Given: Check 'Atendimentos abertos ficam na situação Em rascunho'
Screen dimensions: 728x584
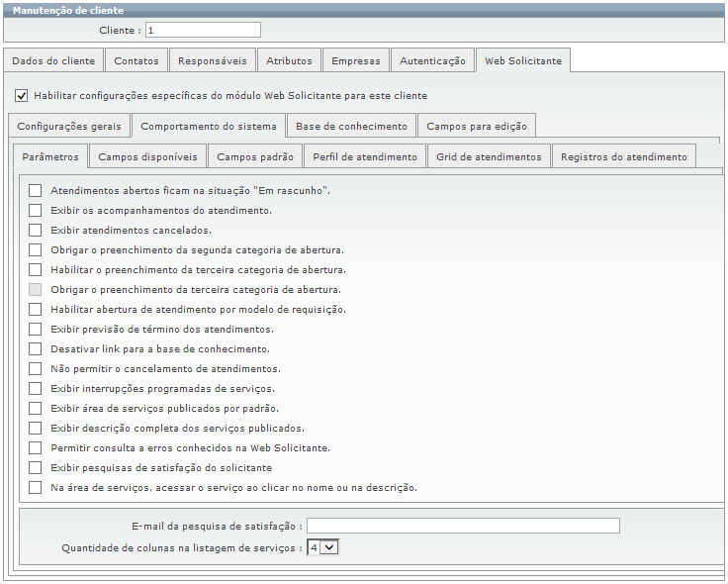Looking at the screenshot, I should coord(36,190).
